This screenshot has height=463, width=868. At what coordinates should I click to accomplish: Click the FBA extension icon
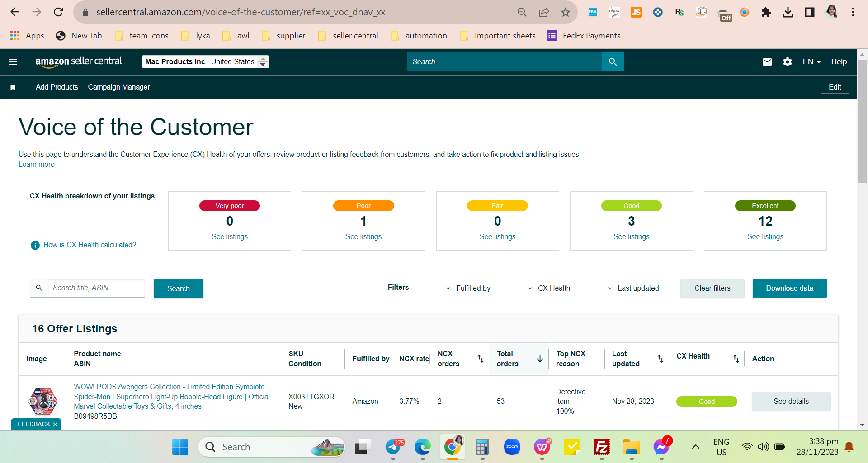coord(593,12)
